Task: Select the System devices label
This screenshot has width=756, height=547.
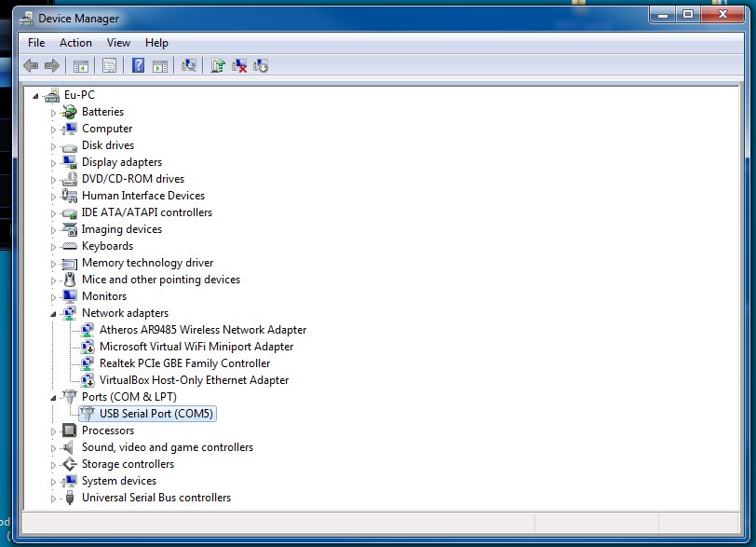Action: point(119,482)
